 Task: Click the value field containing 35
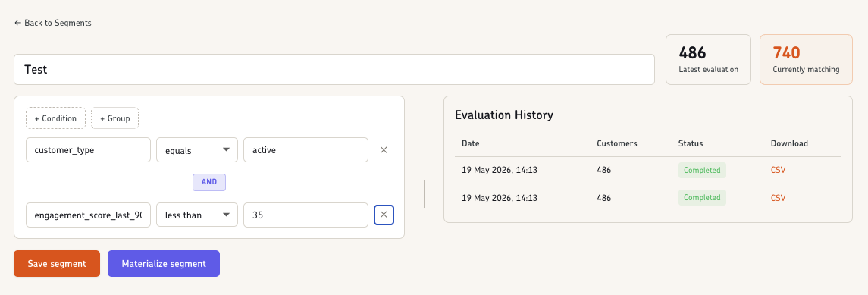coord(306,215)
